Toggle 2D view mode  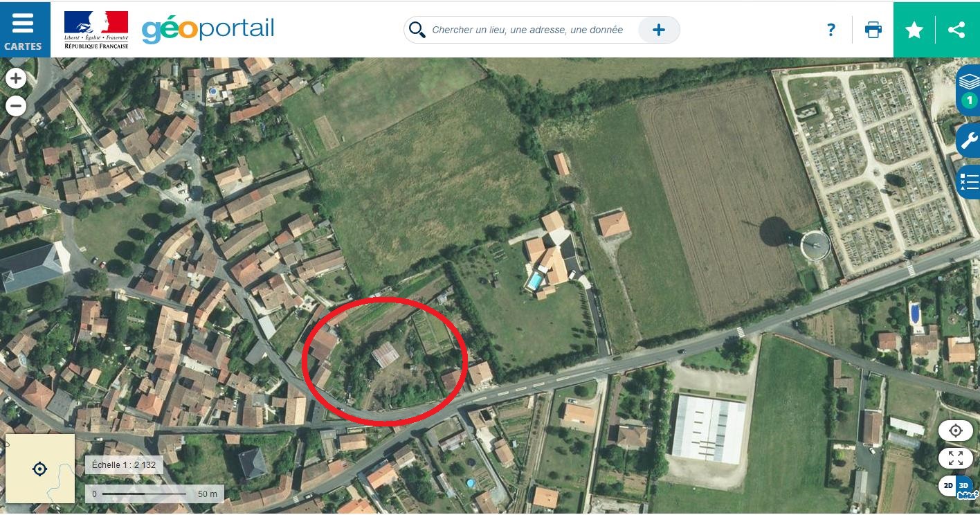(947, 486)
